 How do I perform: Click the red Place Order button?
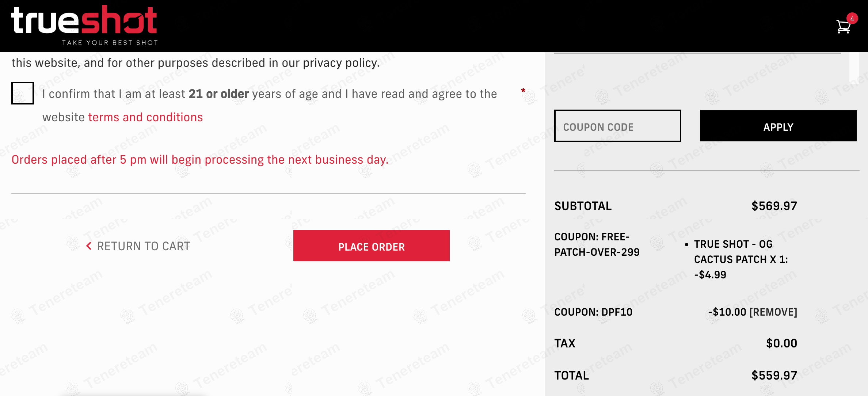pos(371,246)
